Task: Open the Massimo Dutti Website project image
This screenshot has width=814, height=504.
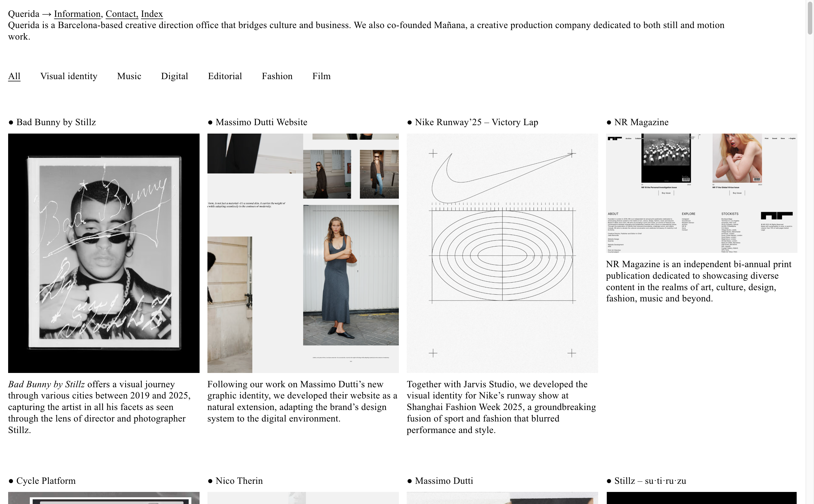Action: [303, 253]
